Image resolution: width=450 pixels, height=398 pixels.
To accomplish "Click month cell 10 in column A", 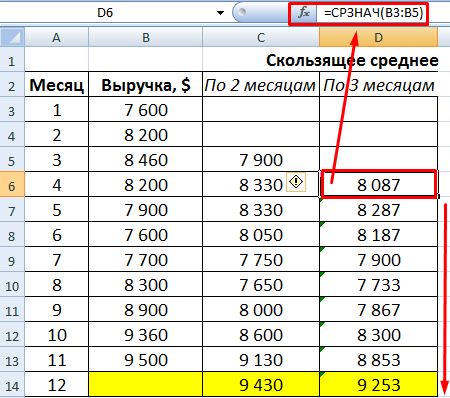I will point(57,335).
